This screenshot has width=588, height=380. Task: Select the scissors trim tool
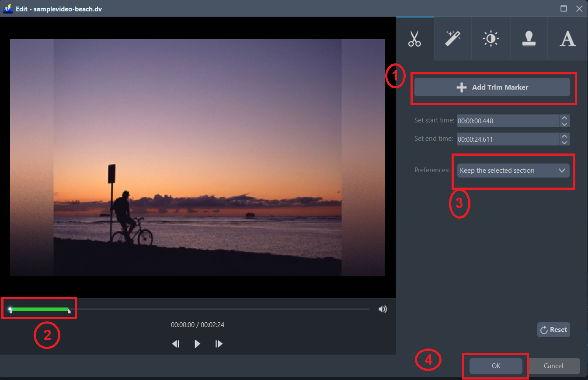(x=414, y=38)
